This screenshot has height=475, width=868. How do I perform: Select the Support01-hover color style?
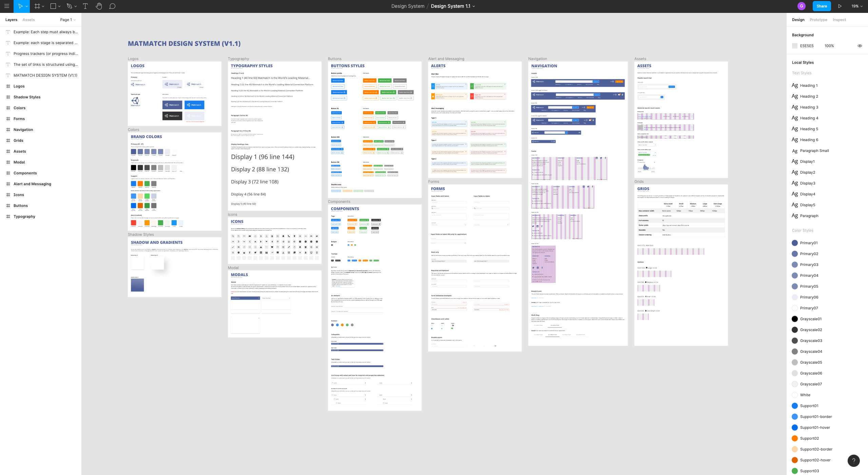(795, 427)
